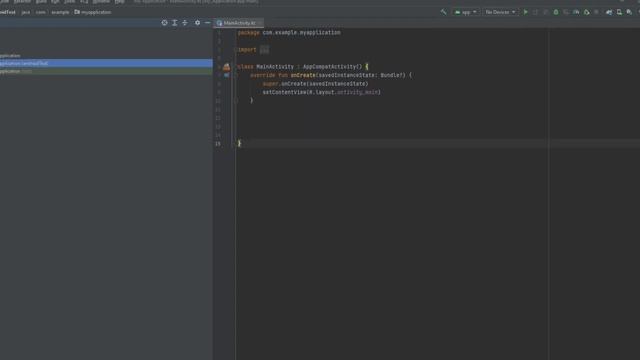Click the onCreate function name

(x=303, y=75)
